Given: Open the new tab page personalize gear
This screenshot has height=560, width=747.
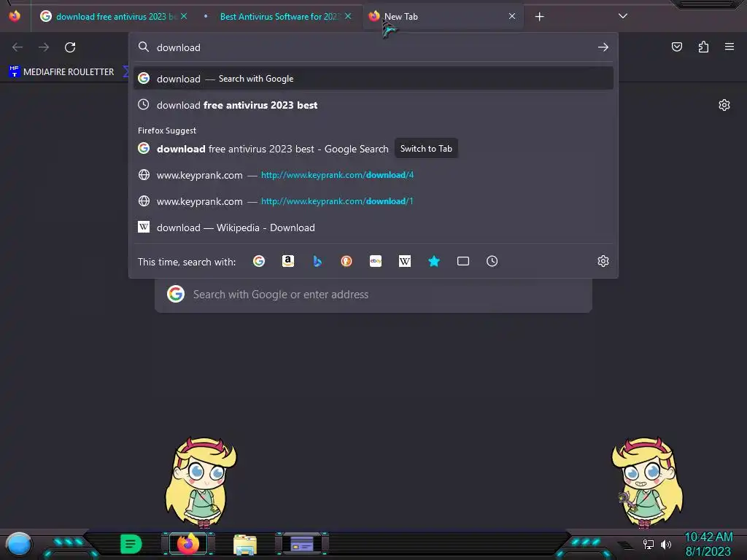Looking at the screenshot, I should pos(724,105).
